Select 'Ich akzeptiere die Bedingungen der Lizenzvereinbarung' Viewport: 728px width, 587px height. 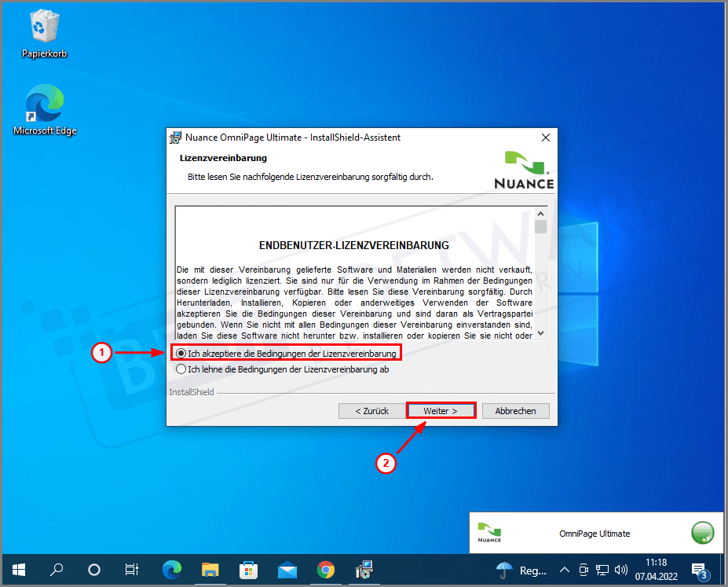click(x=181, y=353)
